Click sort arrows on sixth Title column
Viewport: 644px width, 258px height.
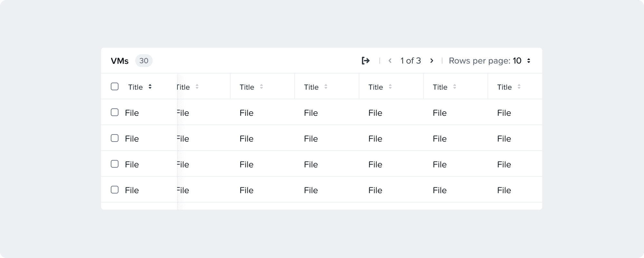pos(455,87)
